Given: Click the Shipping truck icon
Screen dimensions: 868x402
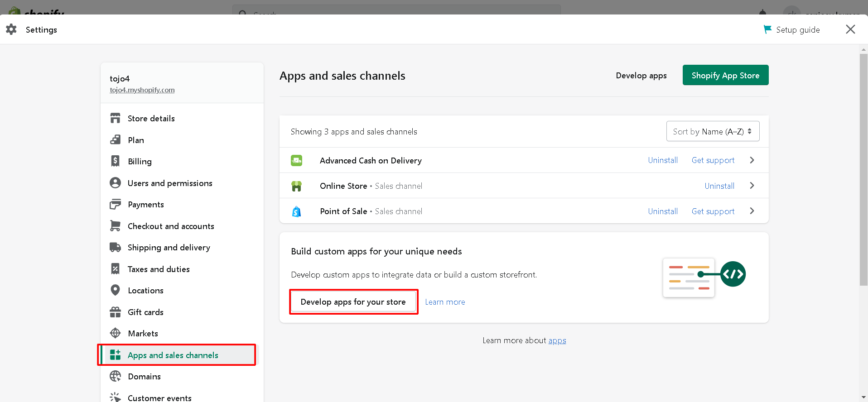Looking at the screenshot, I should tap(116, 247).
